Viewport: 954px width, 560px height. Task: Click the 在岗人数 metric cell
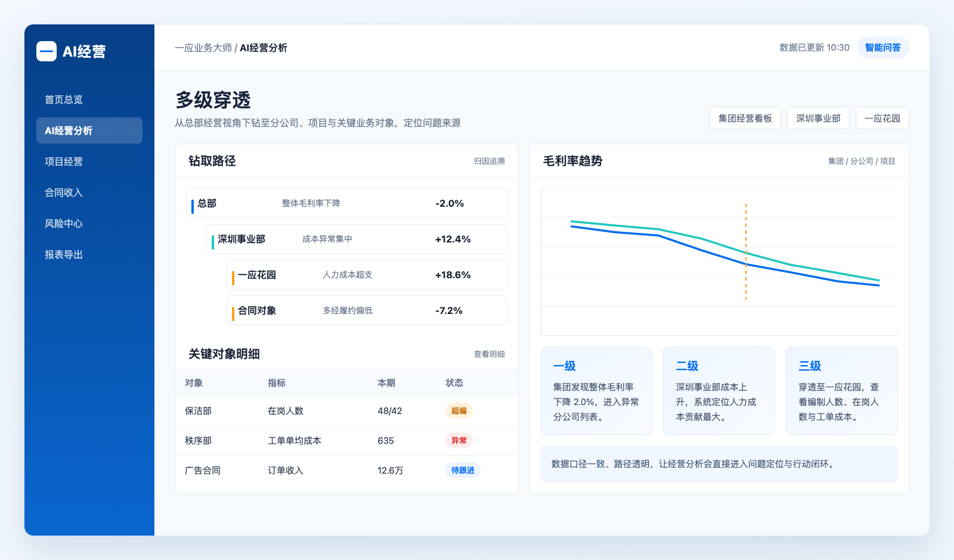coord(286,410)
